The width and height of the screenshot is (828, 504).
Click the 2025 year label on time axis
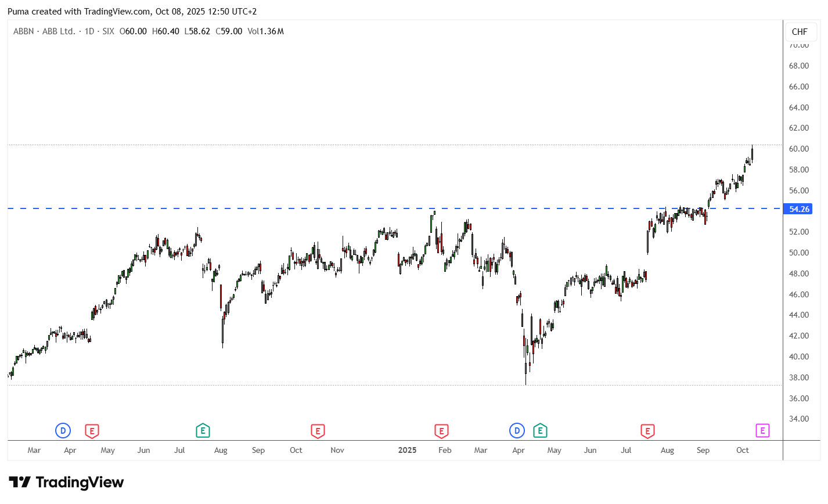click(407, 450)
